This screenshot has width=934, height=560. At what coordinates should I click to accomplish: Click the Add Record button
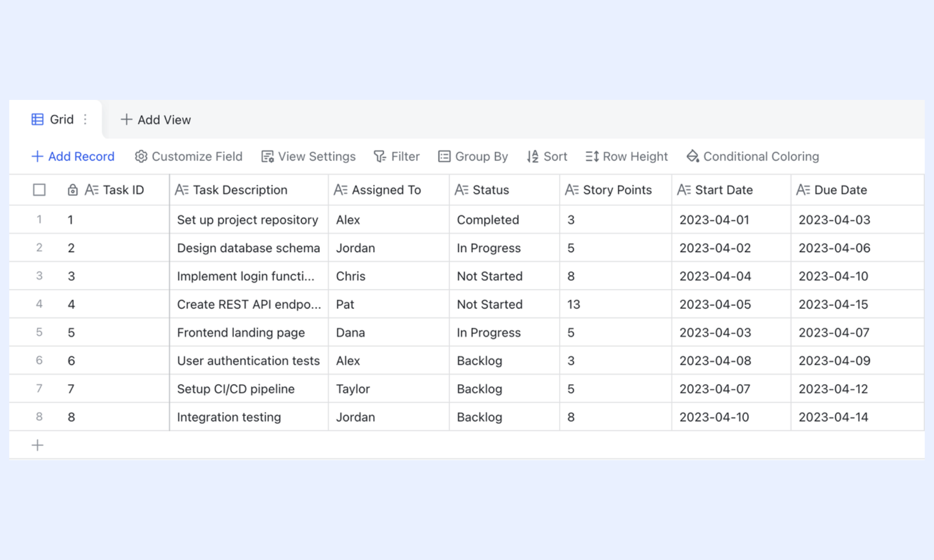pyautogui.click(x=73, y=156)
